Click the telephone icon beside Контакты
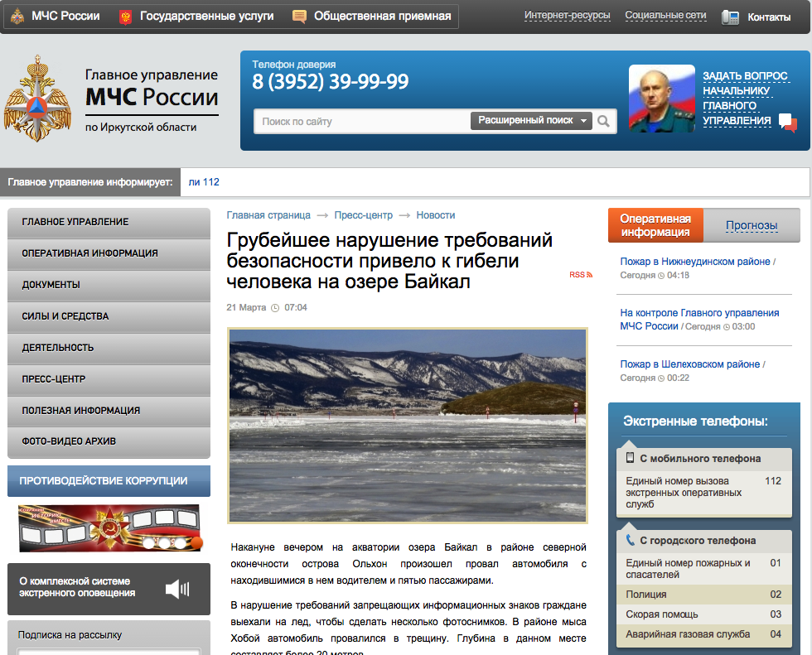 (x=730, y=17)
